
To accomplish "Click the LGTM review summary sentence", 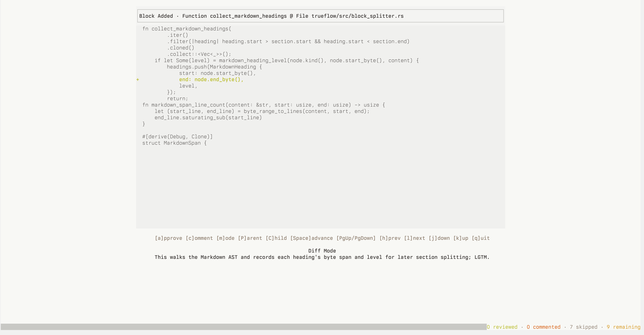I will [322, 257].
